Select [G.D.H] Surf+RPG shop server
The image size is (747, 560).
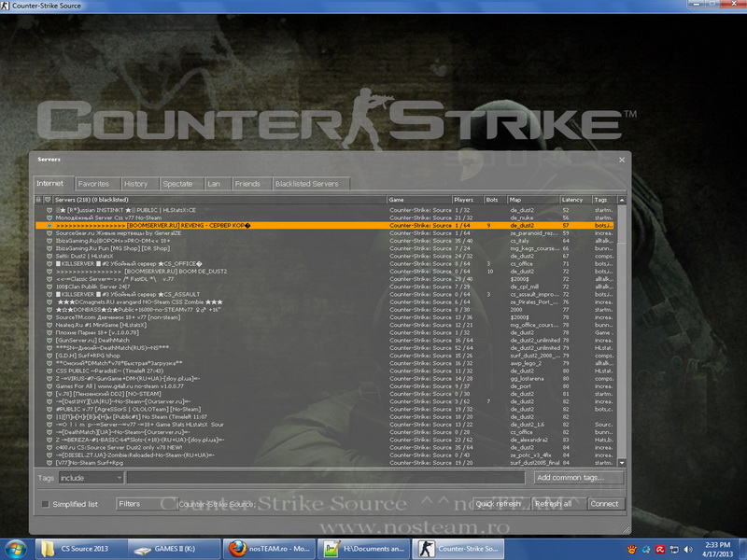pos(325,356)
